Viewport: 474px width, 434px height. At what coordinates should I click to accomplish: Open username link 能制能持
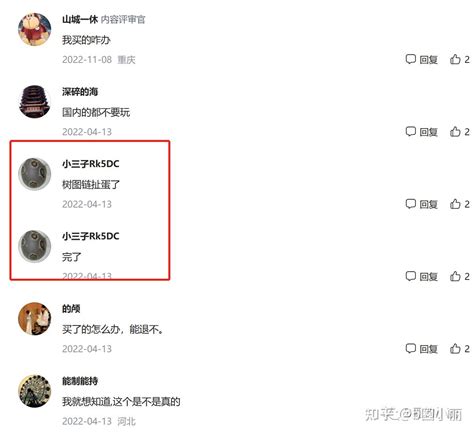pos(80,381)
